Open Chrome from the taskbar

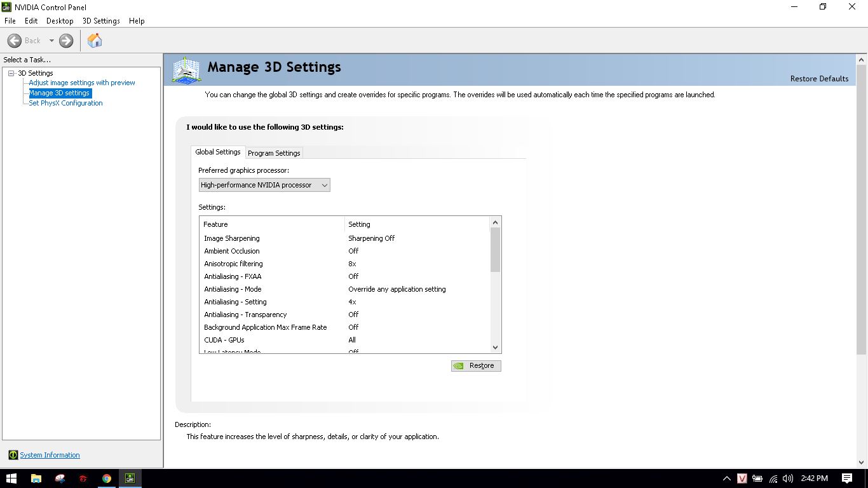click(107, 478)
